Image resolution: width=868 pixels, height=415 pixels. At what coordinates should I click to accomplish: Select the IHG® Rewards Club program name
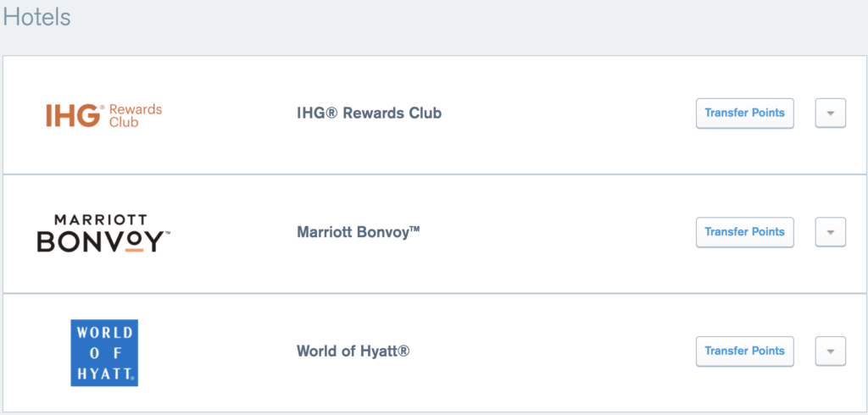coord(370,113)
